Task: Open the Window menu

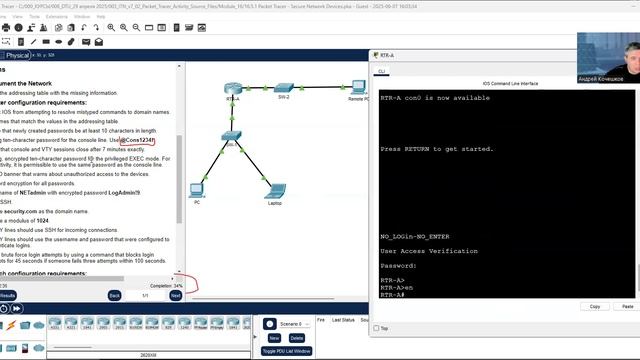Action: click(82, 17)
